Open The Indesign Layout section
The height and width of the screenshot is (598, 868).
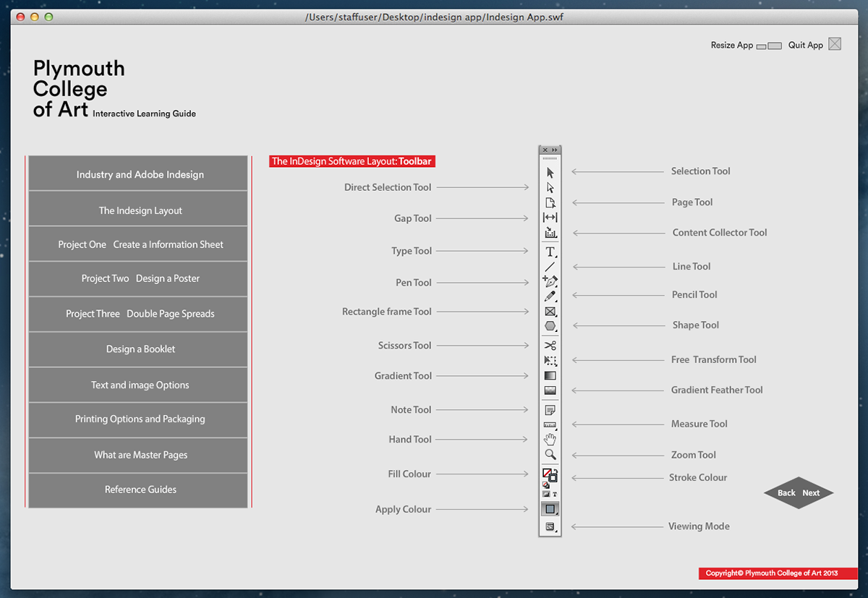[x=138, y=210]
